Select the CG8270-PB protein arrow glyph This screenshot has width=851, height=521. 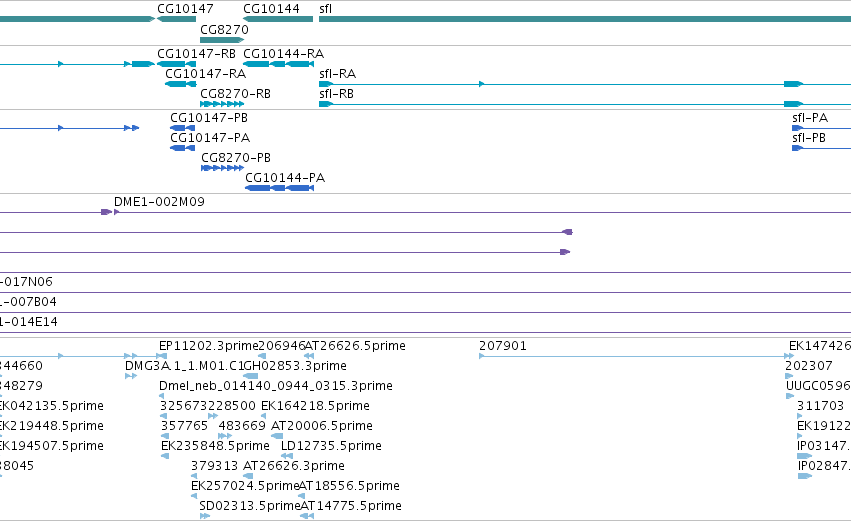click(222, 168)
